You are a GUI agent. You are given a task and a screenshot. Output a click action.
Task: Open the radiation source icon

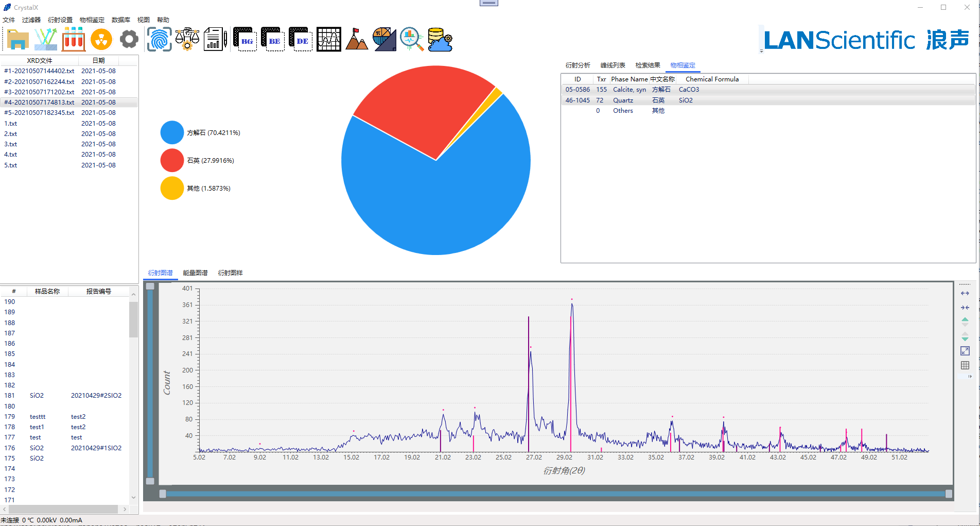click(101, 40)
